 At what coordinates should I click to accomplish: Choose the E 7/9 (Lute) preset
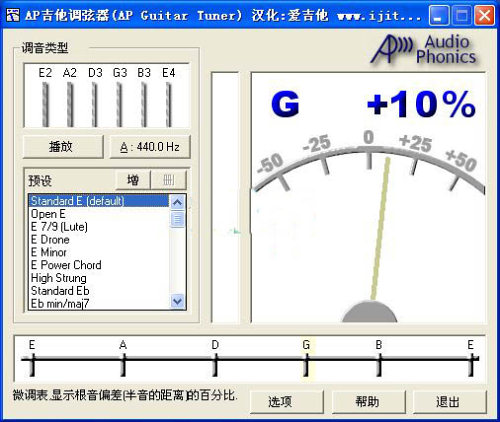point(99,227)
